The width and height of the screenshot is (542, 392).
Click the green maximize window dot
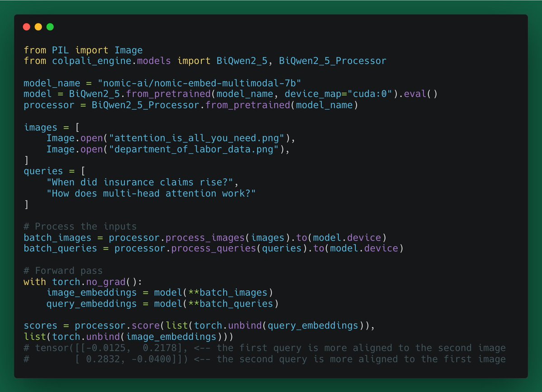pos(50,27)
